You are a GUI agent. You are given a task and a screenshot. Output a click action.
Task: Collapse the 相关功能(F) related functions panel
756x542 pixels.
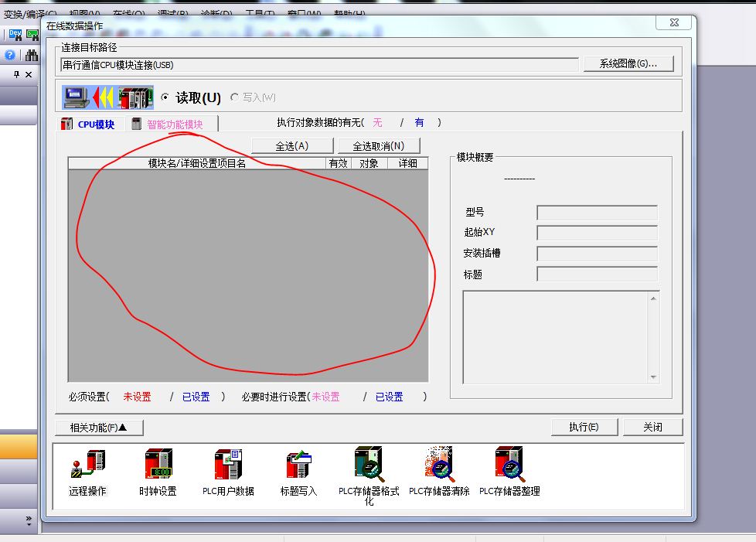(99, 428)
